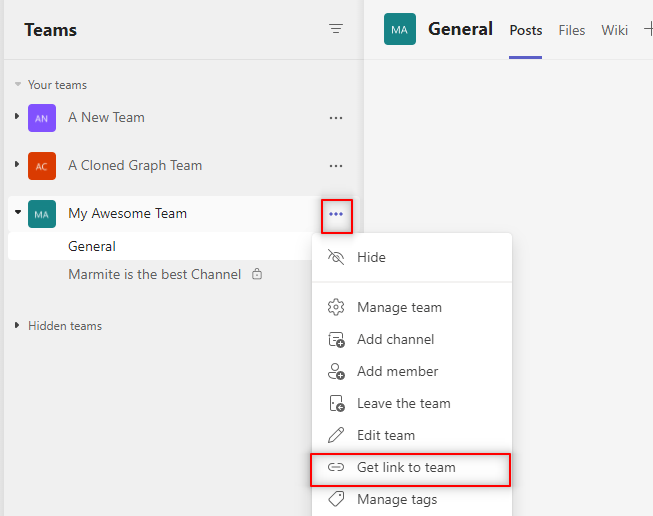Add a new tab with plus icon
The image size is (653, 516).
(x=647, y=30)
